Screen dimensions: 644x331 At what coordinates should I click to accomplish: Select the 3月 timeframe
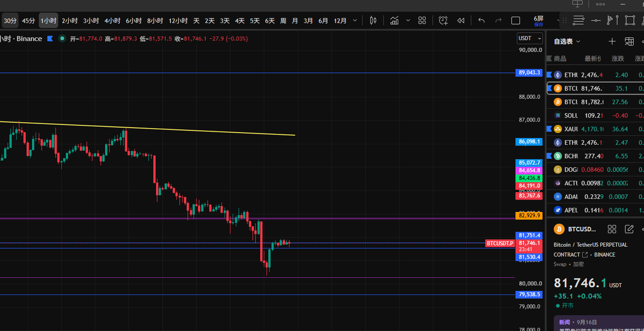pyautogui.click(x=308, y=20)
